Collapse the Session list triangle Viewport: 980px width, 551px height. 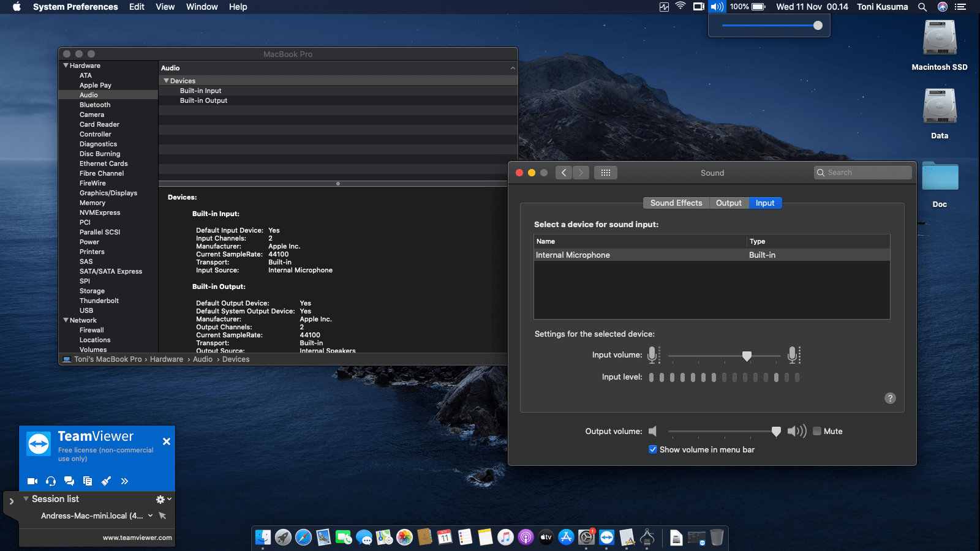(26, 499)
